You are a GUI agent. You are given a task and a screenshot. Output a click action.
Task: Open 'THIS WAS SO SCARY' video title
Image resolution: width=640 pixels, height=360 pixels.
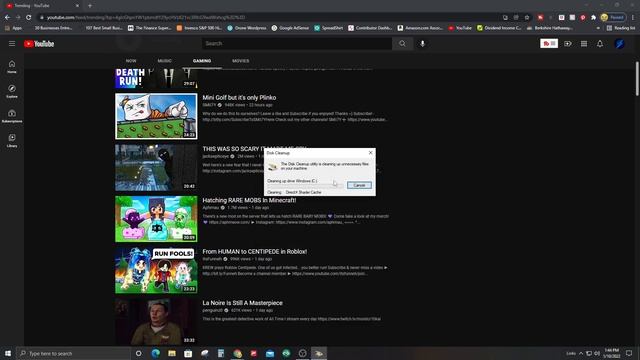pos(233,149)
